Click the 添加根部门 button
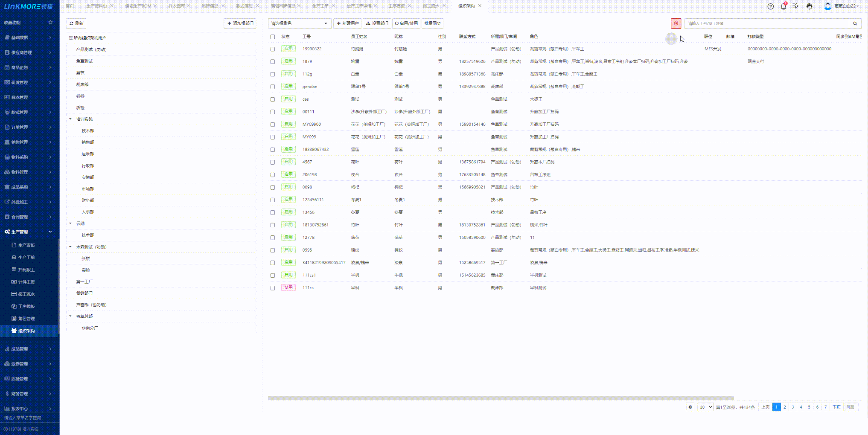 click(240, 23)
